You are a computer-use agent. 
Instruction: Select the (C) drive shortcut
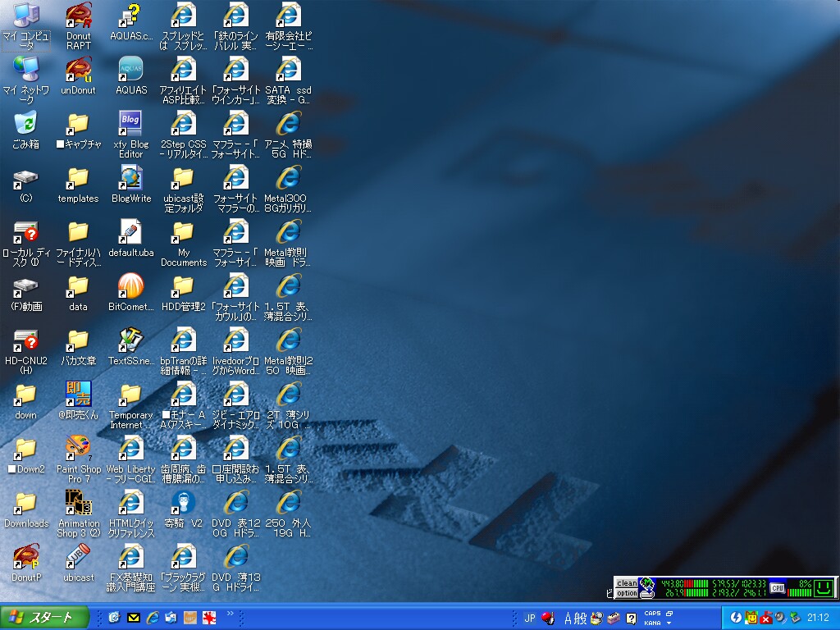tap(25, 185)
